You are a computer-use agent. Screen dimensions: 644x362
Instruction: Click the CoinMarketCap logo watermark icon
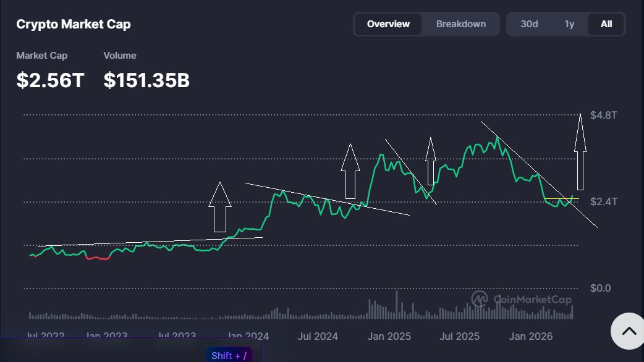pos(480,299)
